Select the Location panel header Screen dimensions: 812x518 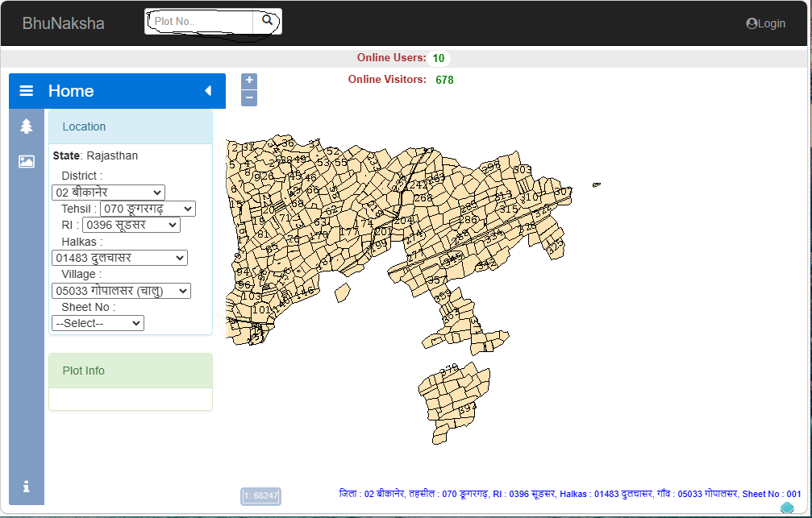131,126
